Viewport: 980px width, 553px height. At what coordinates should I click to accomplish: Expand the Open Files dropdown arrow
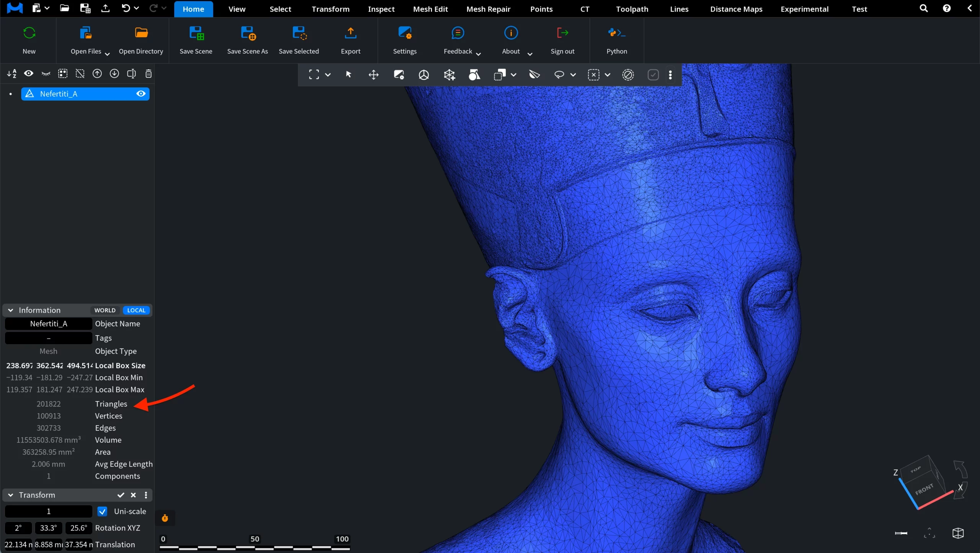pyautogui.click(x=107, y=54)
